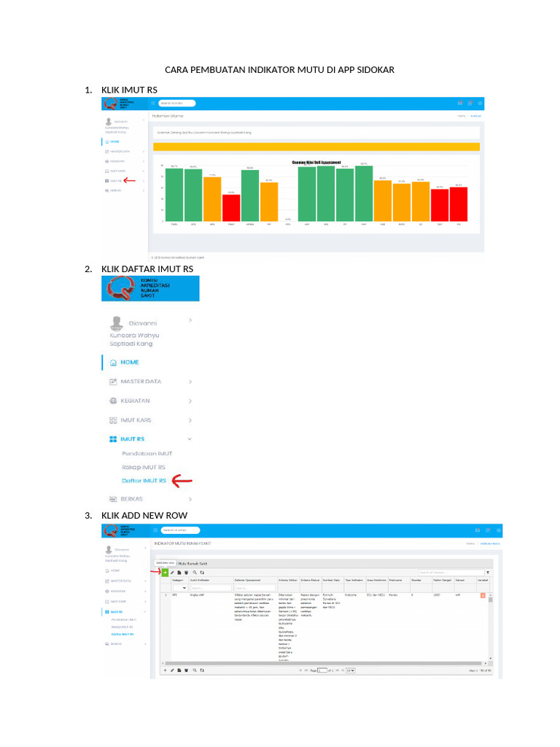
Task: Click the BERKAS folder icon in the step 2 sidebar
Action: pyautogui.click(x=113, y=499)
